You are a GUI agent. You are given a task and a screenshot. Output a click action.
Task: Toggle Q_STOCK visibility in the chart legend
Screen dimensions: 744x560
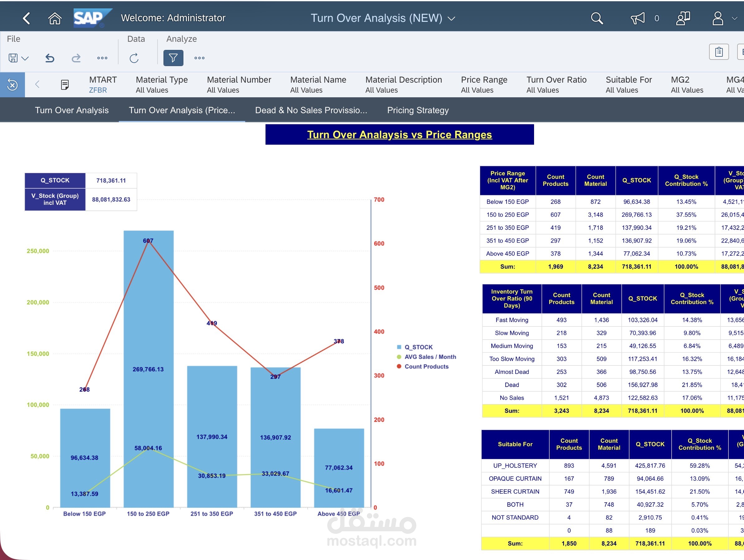418,347
